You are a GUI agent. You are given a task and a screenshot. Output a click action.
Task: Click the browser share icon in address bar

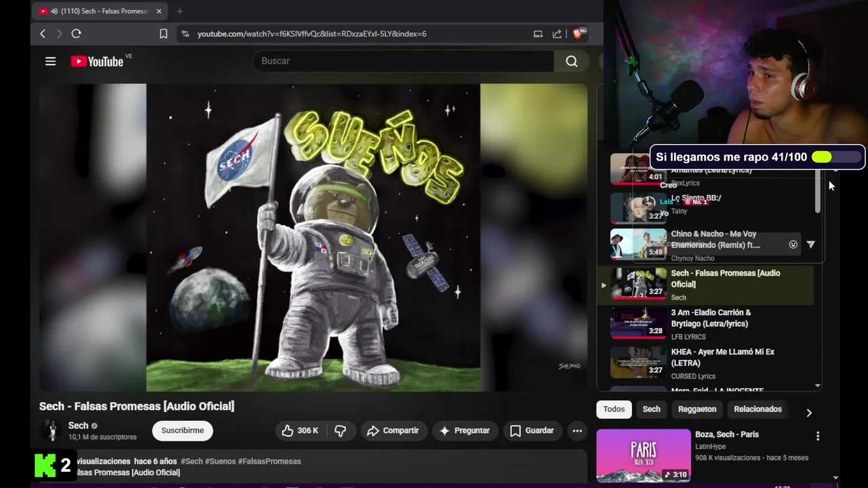tap(557, 34)
